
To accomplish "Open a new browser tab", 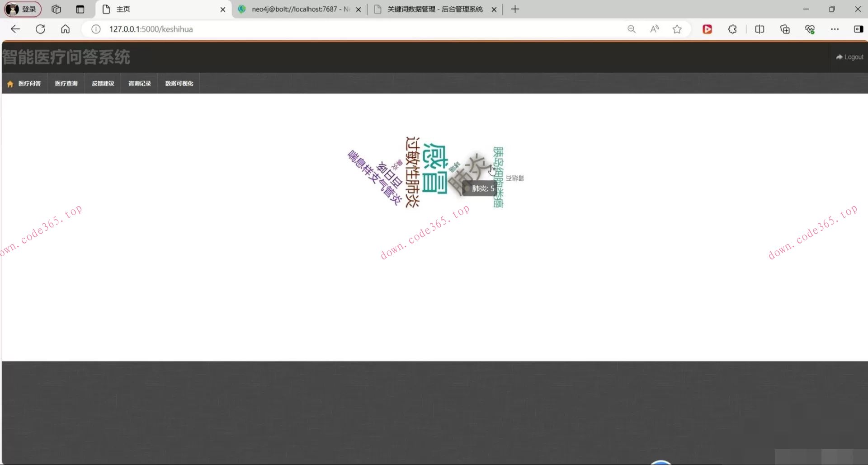I will tap(515, 9).
